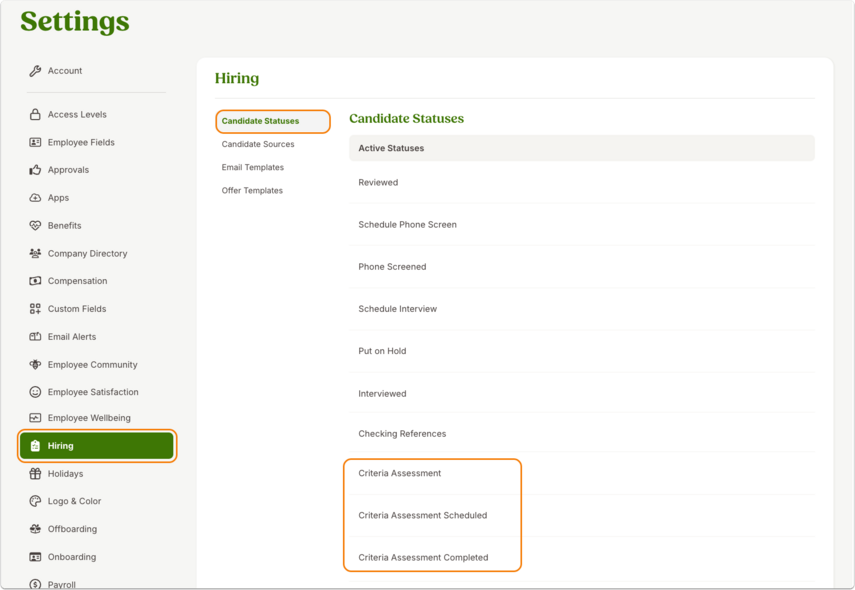Select the Hiring sidebar item
This screenshot has height=590, width=855.
[97, 445]
